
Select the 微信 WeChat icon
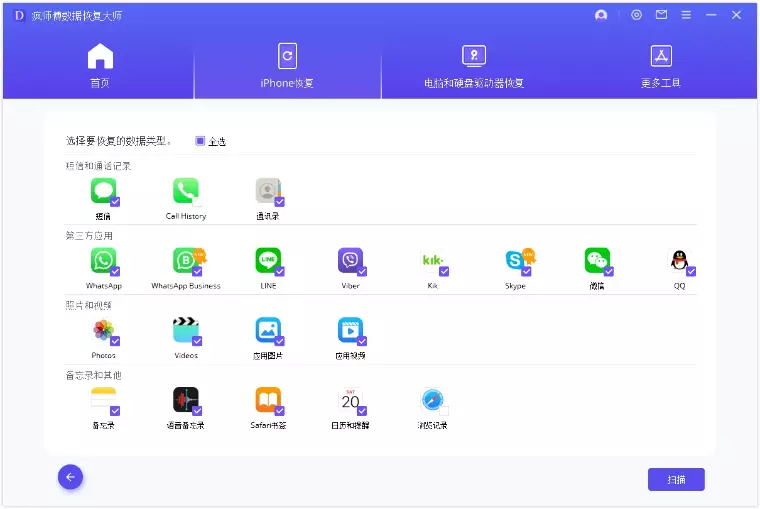(597, 260)
